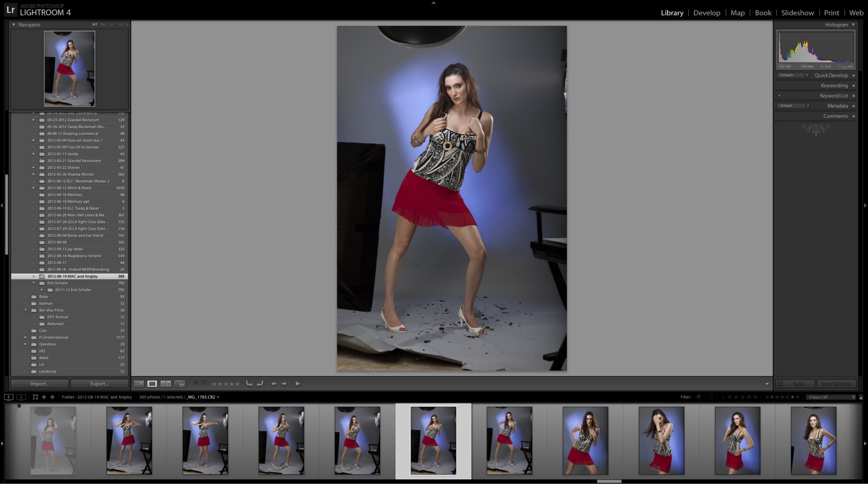Screen dimensions: 868x484
Task: Click rating filter operator symbol
Action: (723, 397)
